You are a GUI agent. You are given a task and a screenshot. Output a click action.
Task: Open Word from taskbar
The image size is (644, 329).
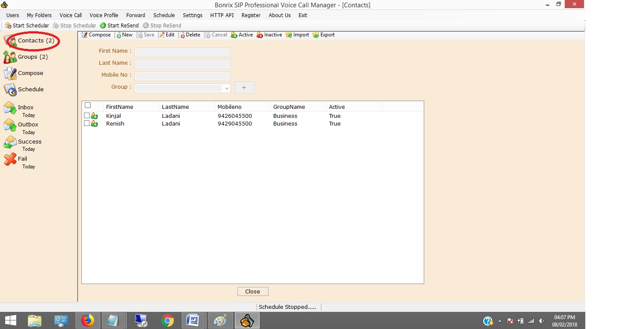194,320
